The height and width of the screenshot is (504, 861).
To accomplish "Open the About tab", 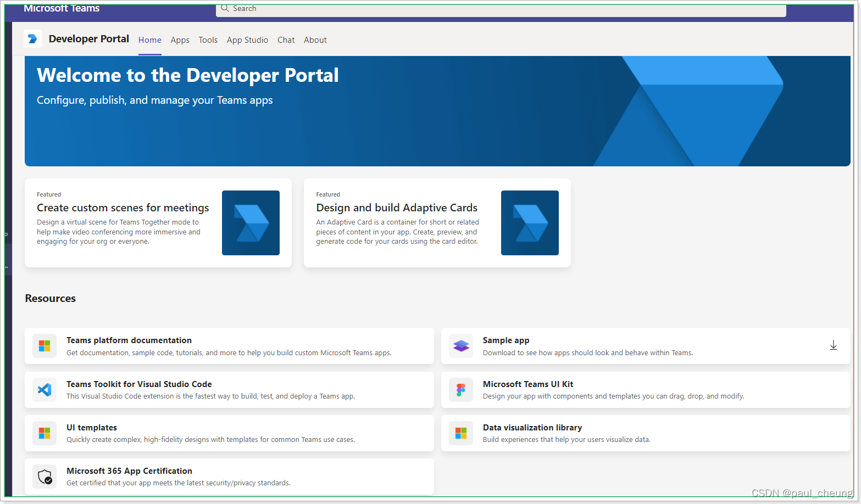I will (x=315, y=40).
